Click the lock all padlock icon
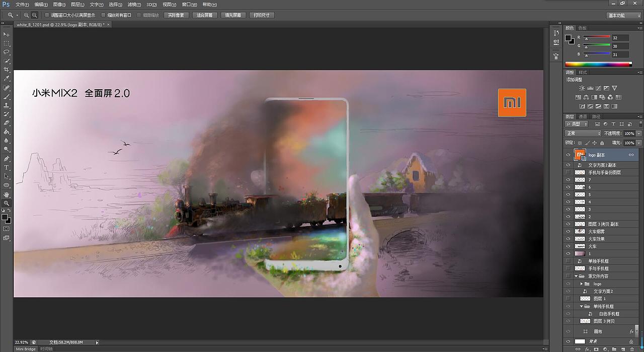This screenshot has width=644, height=352. point(602,143)
